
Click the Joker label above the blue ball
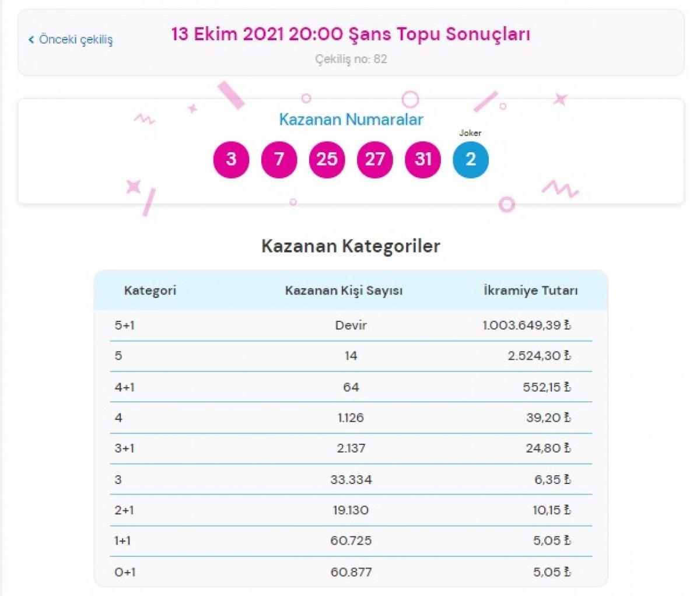click(x=471, y=132)
